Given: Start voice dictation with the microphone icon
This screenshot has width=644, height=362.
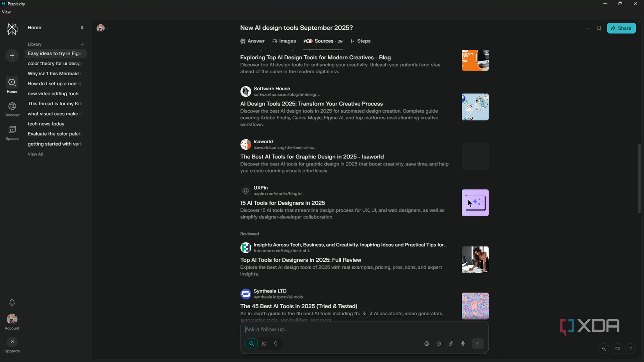Looking at the screenshot, I should coord(463,344).
